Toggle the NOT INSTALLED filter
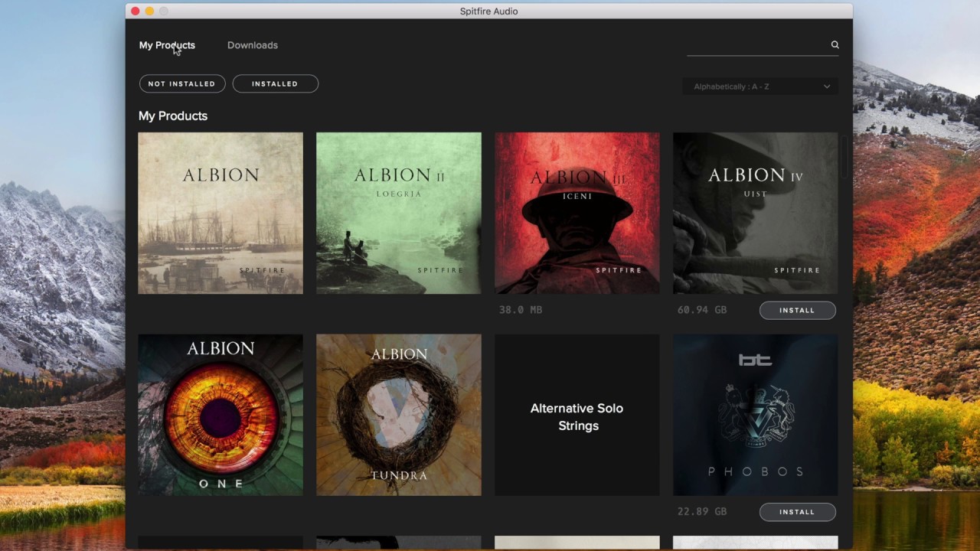Screen dimensions: 980x551 click(182, 83)
